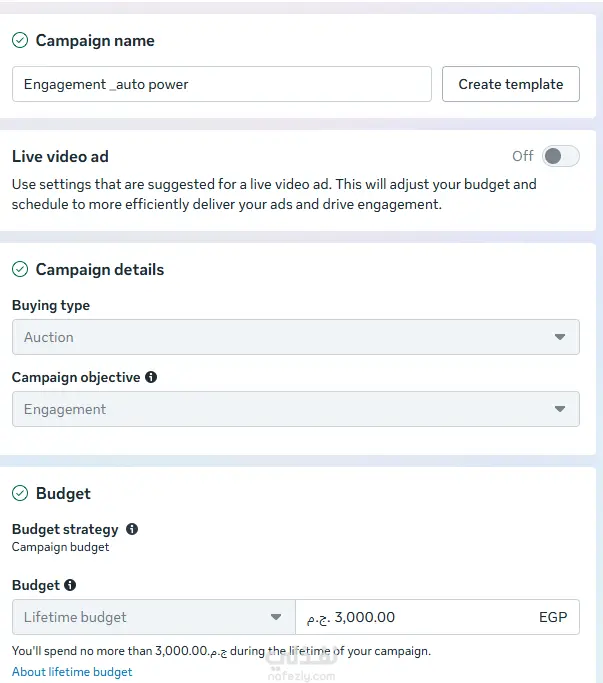Screen dimensions: 603x683
Task: Open the Lifetime budget type dropdown
Action: click(154, 617)
